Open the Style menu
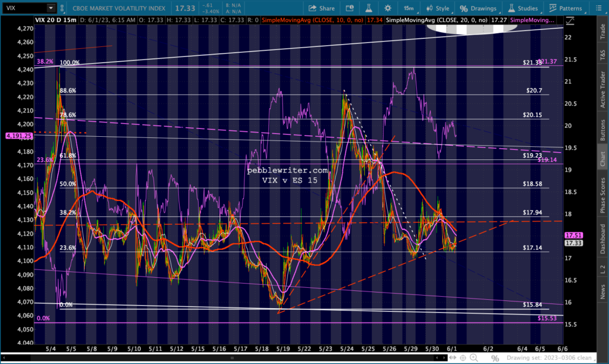609x364 pixels. (437, 8)
